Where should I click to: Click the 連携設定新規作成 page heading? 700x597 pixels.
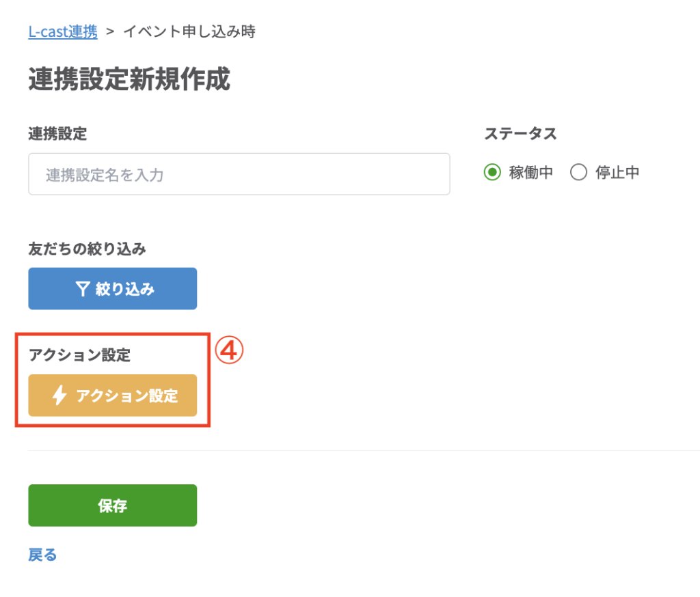(x=129, y=80)
